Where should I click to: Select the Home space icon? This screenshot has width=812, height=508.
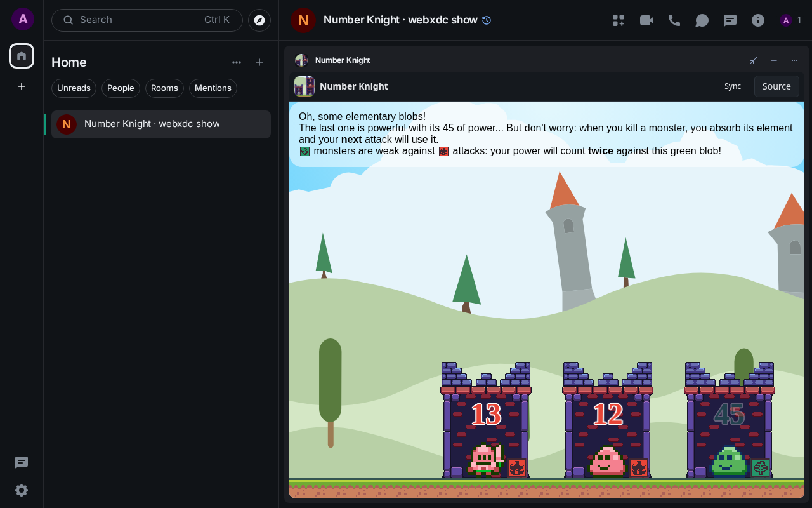pyautogui.click(x=22, y=56)
